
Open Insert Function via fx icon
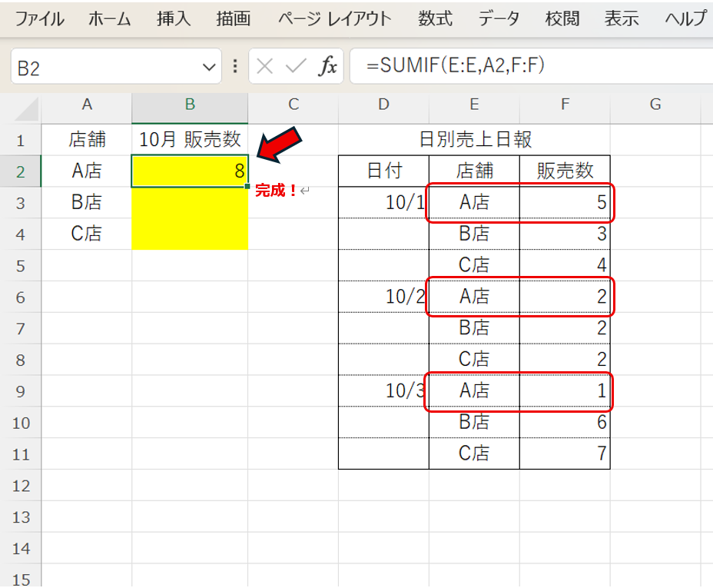point(328,68)
